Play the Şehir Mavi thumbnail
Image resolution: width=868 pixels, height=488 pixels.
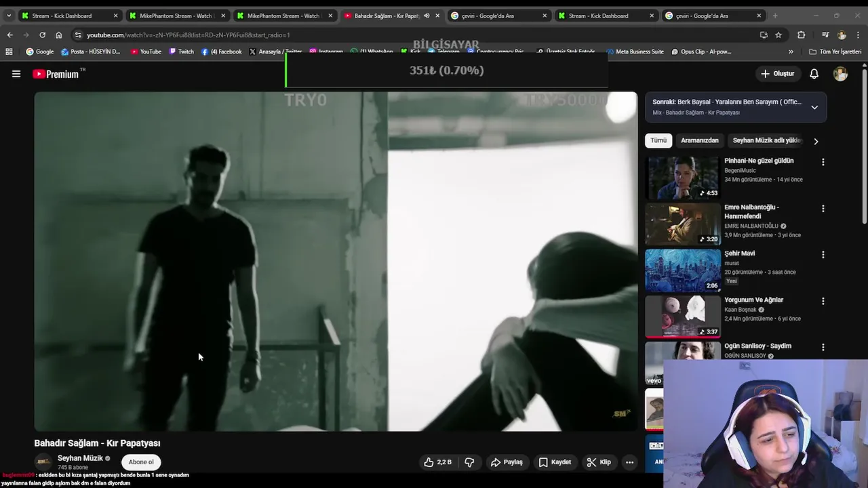[682, 270]
